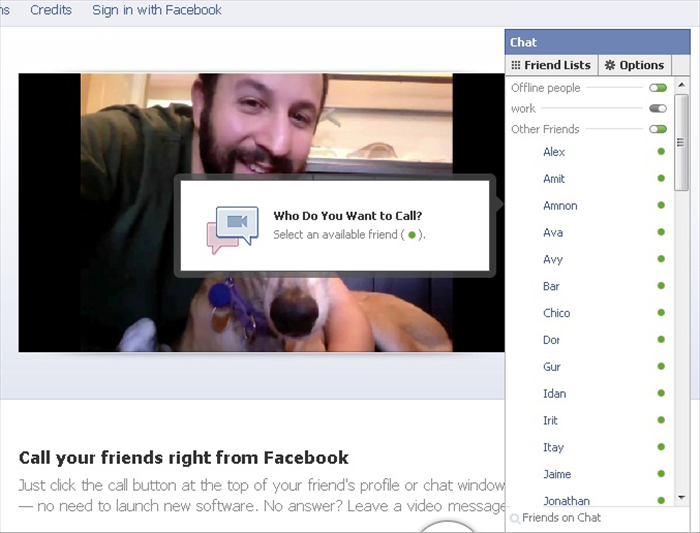This screenshot has height=533, width=700.
Task: Open the chat Options menu
Action: [x=634, y=65]
